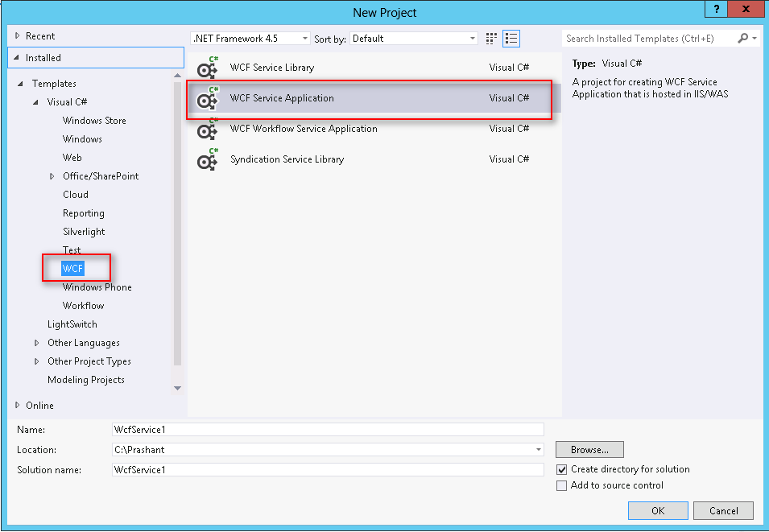Select the Test template category
This screenshot has width=769, height=532.
pyautogui.click(x=72, y=250)
